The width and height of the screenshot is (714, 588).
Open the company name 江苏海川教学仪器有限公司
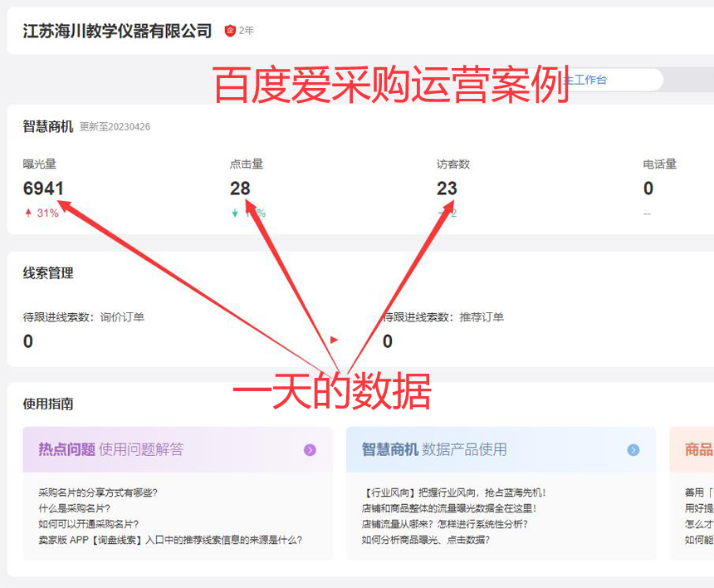point(117,31)
